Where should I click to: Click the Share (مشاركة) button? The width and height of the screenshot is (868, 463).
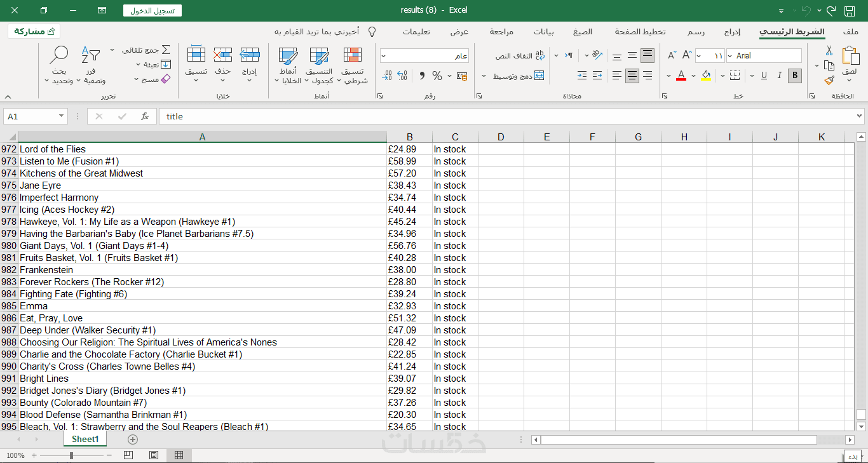point(34,31)
